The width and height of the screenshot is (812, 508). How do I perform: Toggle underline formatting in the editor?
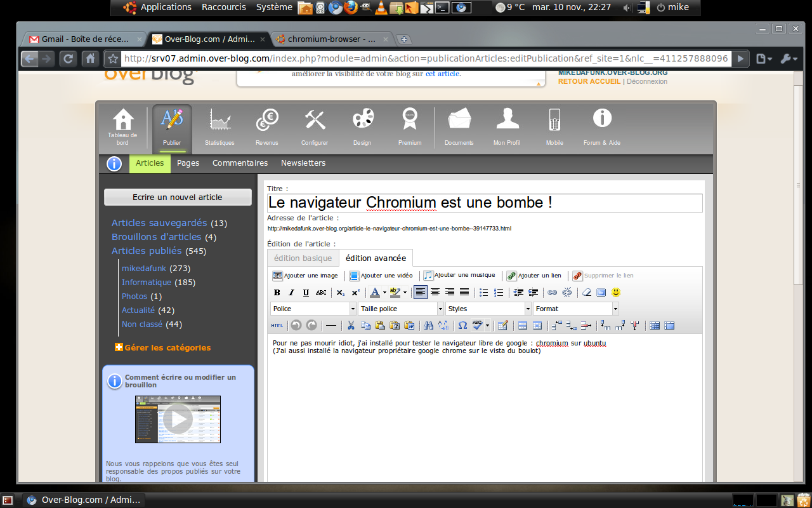[x=306, y=293]
